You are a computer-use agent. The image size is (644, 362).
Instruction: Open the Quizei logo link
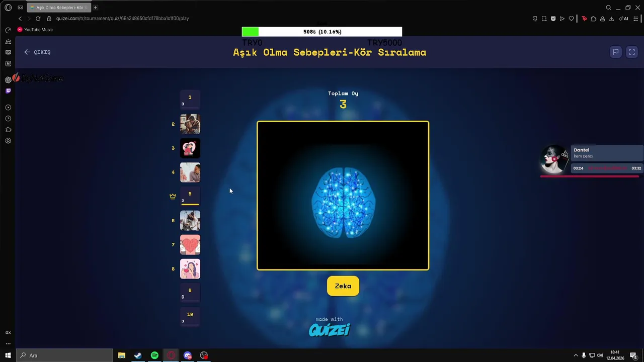click(x=330, y=329)
